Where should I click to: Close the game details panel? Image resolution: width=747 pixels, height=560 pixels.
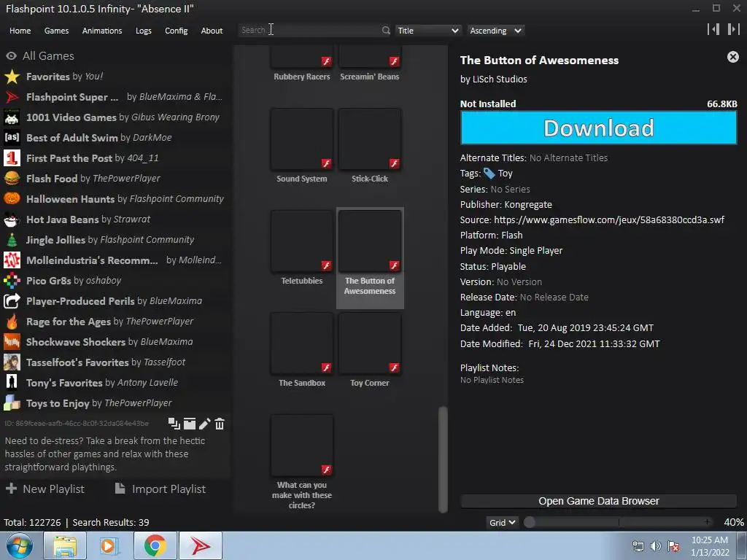click(x=732, y=57)
